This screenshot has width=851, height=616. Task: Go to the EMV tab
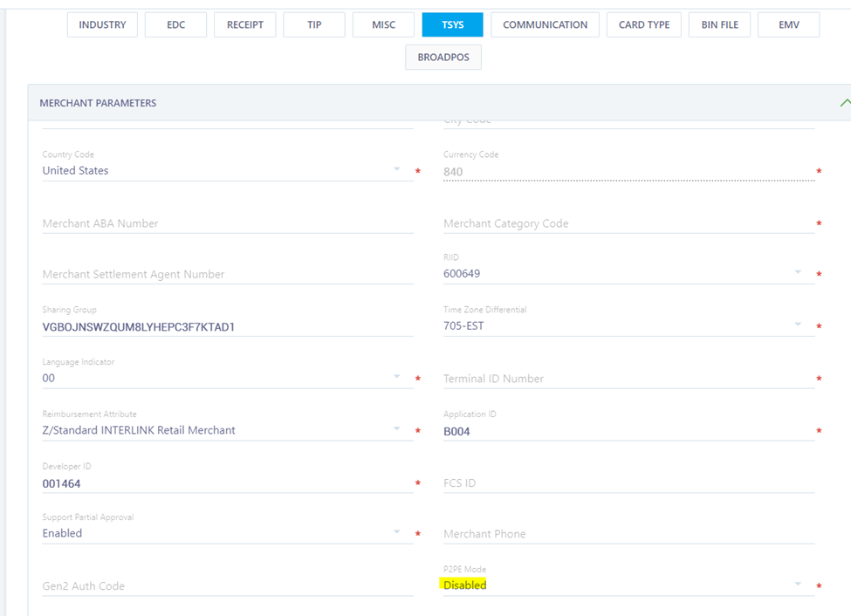click(788, 25)
